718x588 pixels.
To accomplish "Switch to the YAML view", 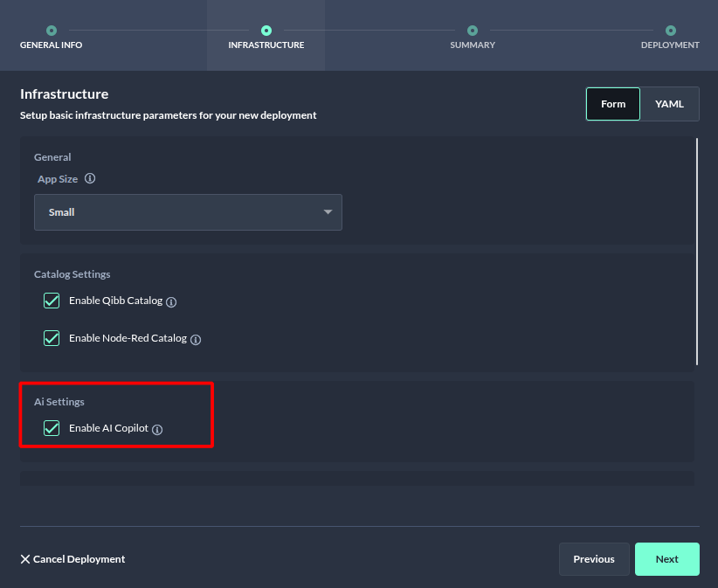I will click(x=670, y=103).
